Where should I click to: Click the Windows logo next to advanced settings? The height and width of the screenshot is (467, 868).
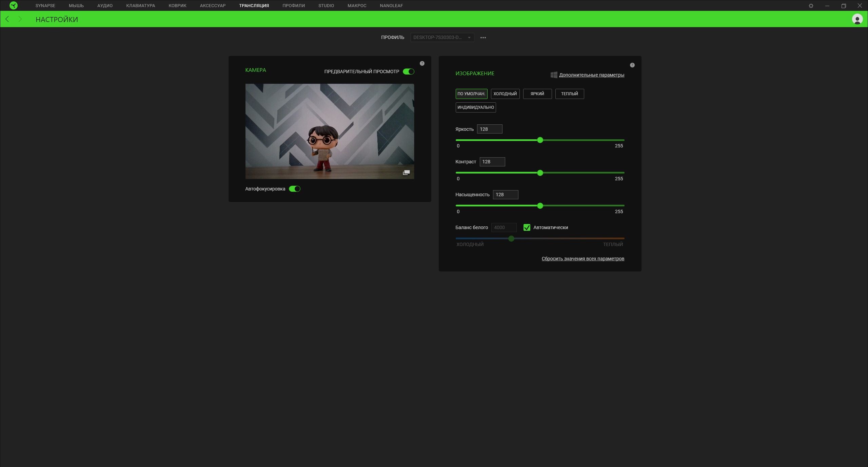point(554,75)
